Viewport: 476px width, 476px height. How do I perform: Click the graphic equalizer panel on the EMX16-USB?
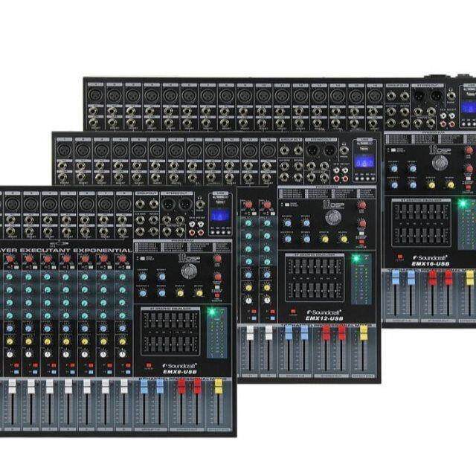pyautogui.click(x=422, y=222)
